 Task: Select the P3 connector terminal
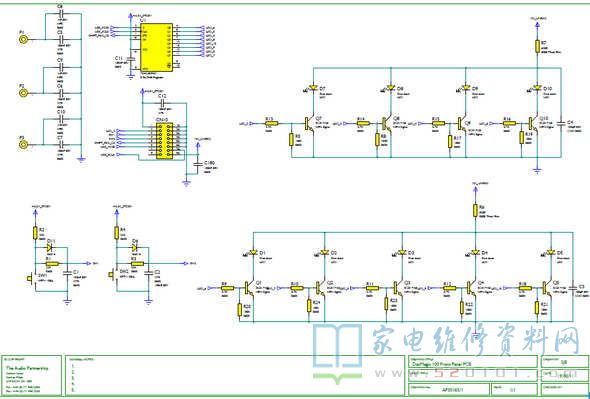24,145
